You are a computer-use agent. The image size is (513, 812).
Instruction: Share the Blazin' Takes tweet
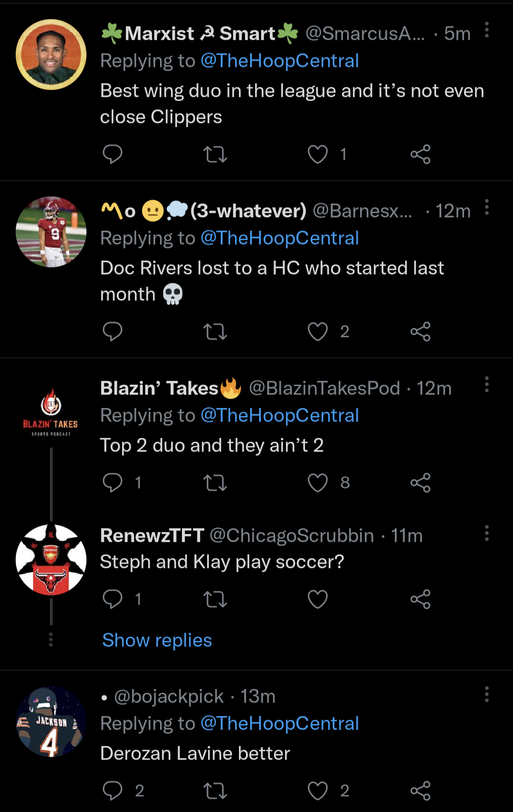coord(420,483)
